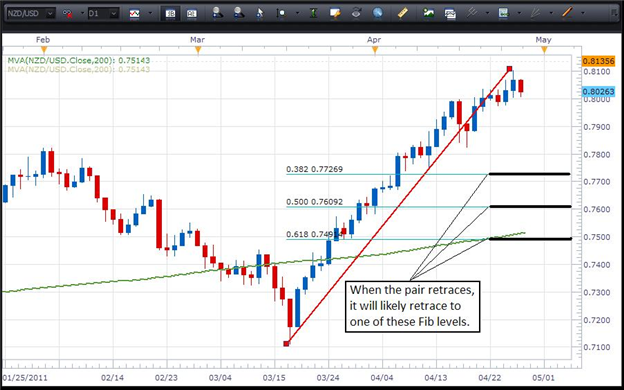Select the orange pencil draw tool
The image size is (624, 390).
[x=567, y=13]
